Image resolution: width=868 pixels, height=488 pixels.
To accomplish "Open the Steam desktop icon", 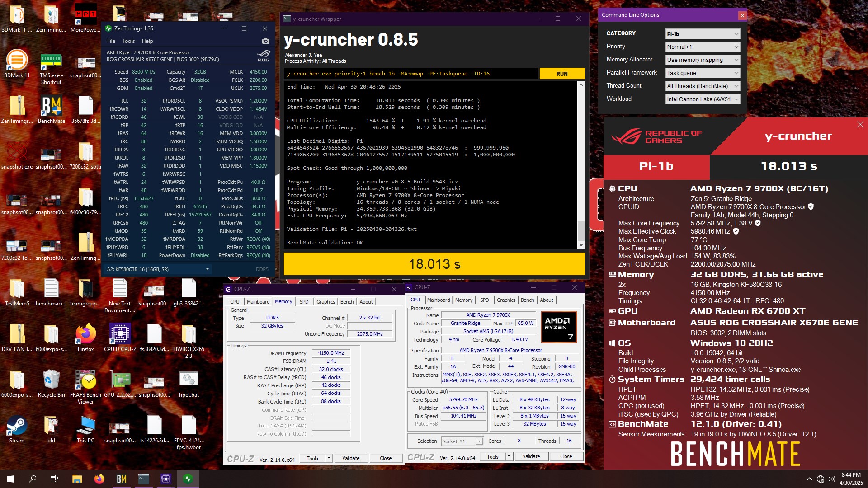I will [x=17, y=429].
